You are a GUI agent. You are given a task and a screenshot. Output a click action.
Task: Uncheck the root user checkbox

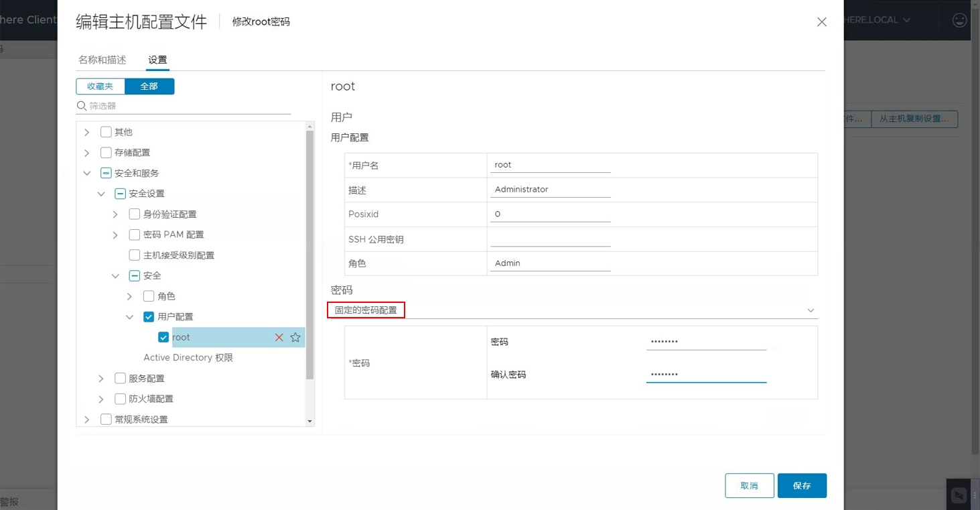(x=163, y=338)
